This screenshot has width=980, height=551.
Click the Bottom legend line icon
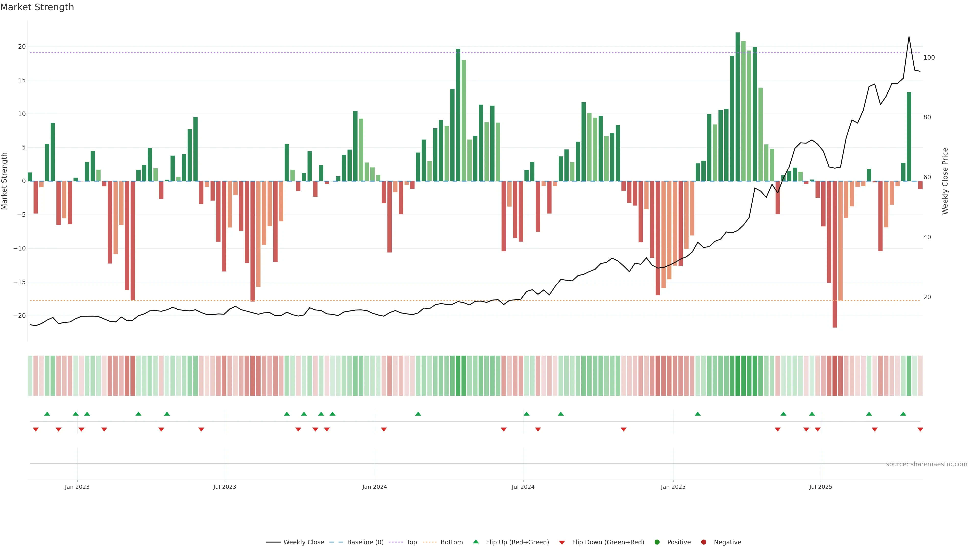(430, 542)
